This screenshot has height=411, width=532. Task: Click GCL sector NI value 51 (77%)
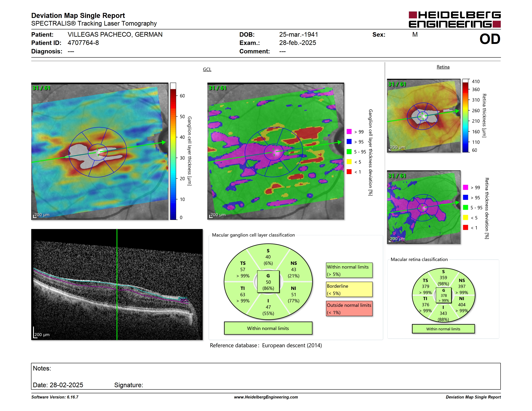click(x=294, y=298)
